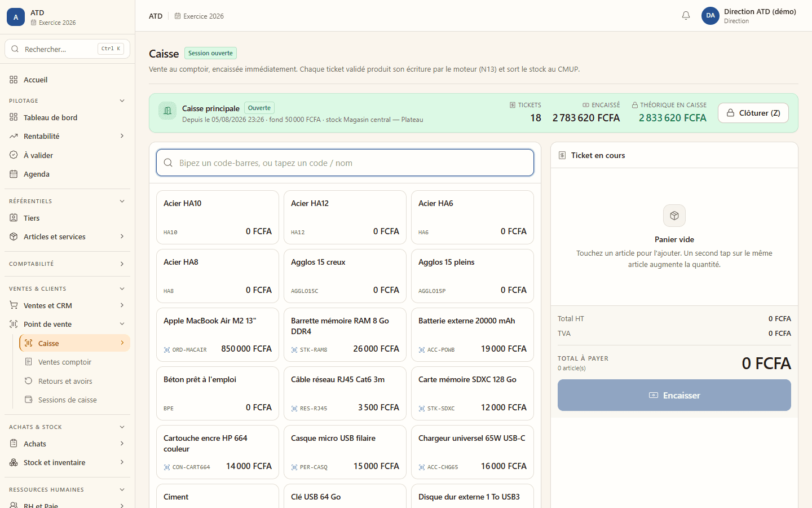
Task: Open Ventes comptoir list
Action: [74, 362]
